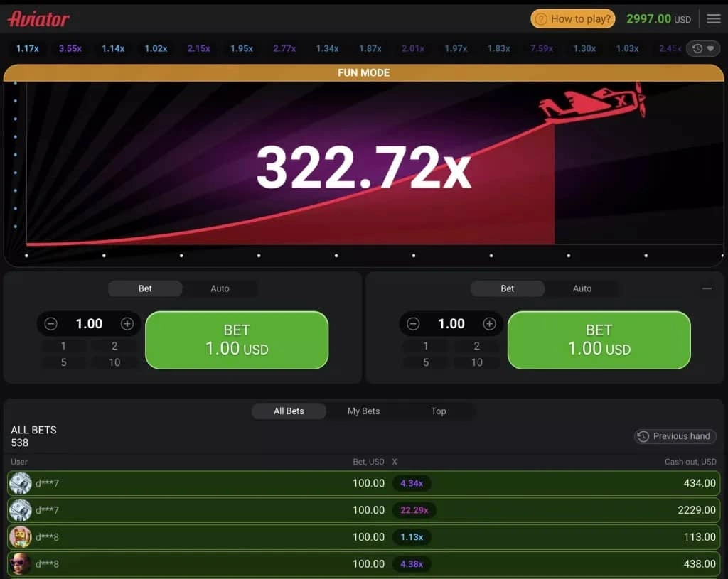This screenshot has width=728, height=579.
Task: Click the plus icon in left bet panel
Action: click(x=127, y=324)
